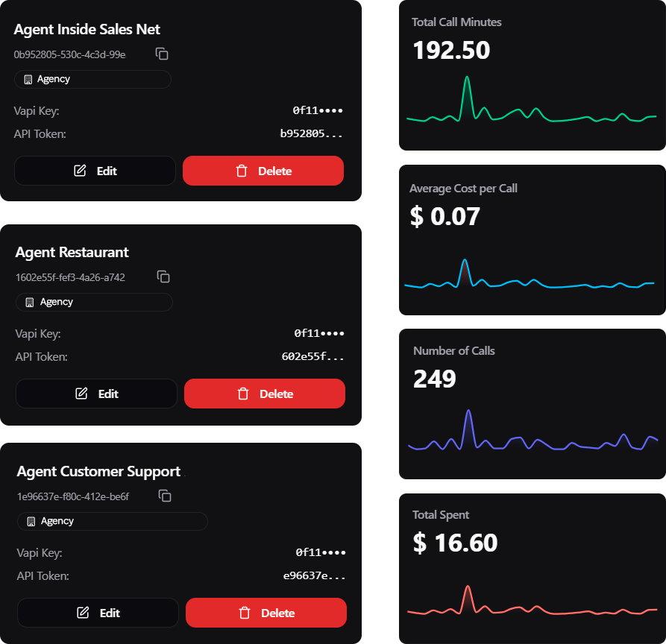Edit the Agent Restaurant card

coord(96,394)
